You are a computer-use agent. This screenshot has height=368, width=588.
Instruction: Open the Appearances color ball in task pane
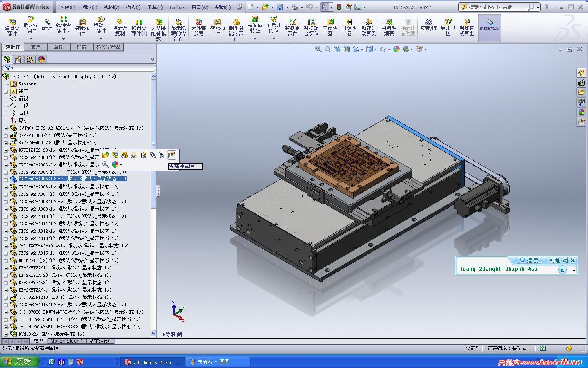coord(581,112)
